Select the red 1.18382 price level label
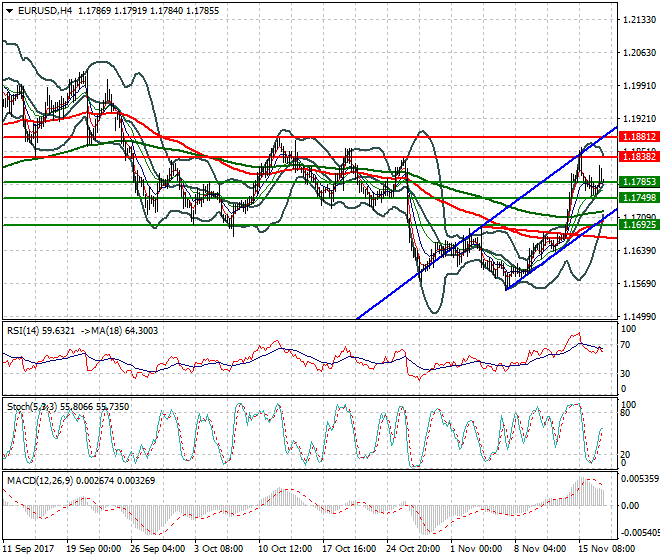 pyautogui.click(x=639, y=157)
